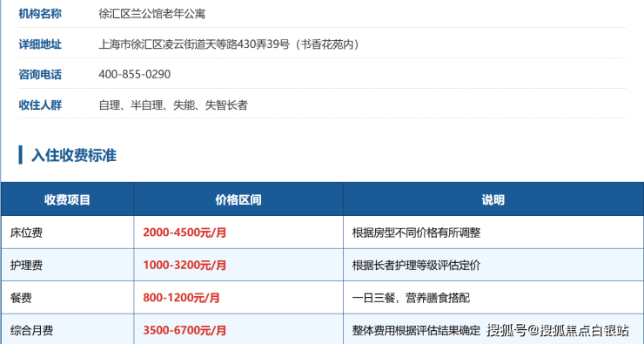The height and width of the screenshot is (344, 644).
Task: Click the note 整体费用根据评估结果确定
Action: (x=416, y=330)
